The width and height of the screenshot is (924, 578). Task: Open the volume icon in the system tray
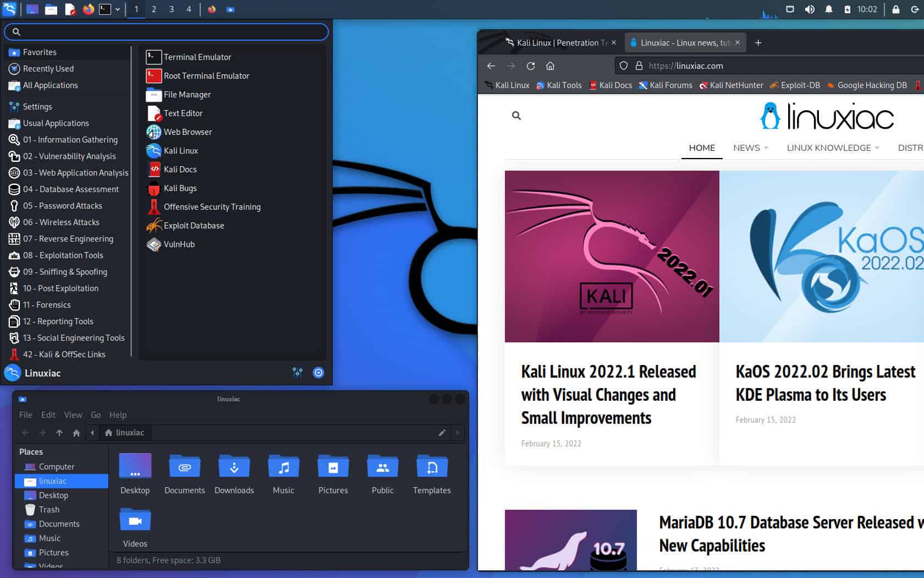point(810,9)
